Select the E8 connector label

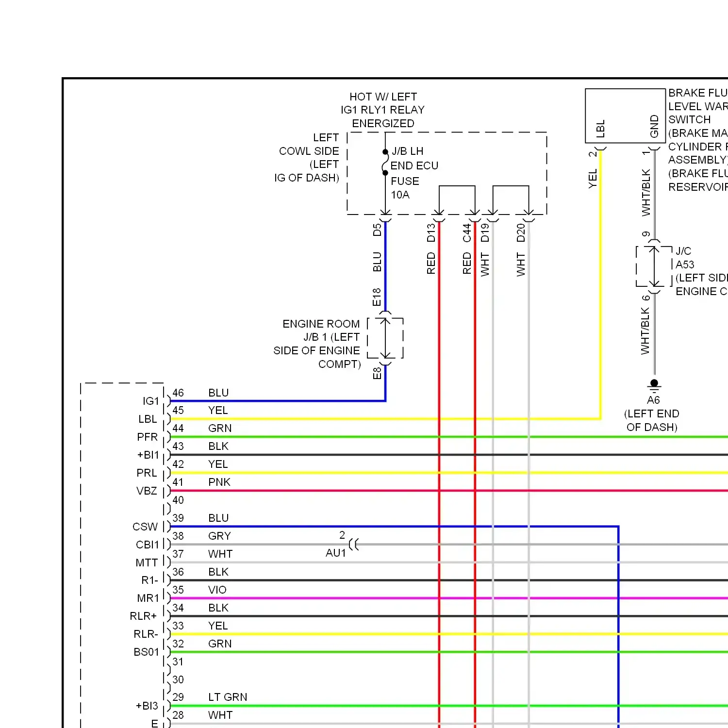(377, 373)
